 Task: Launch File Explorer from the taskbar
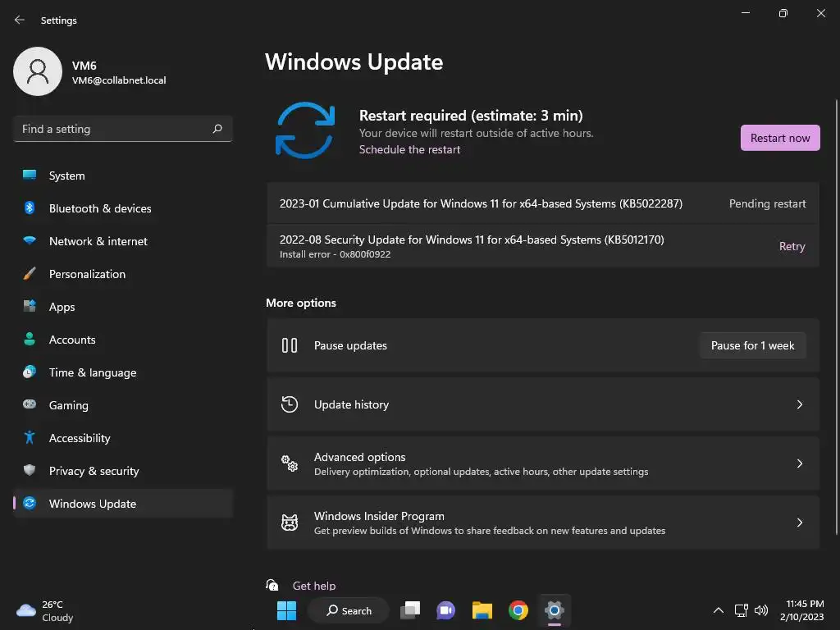(482, 610)
